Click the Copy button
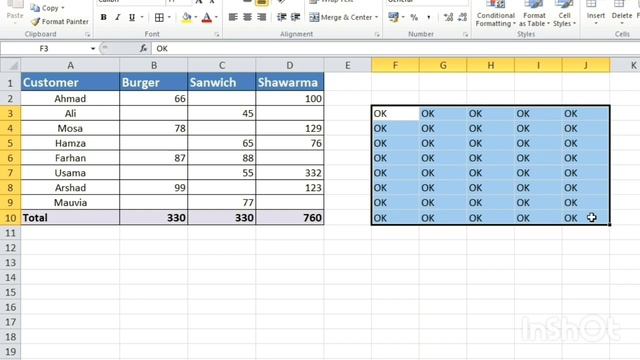The height and width of the screenshot is (360, 640). pos(45,8)
